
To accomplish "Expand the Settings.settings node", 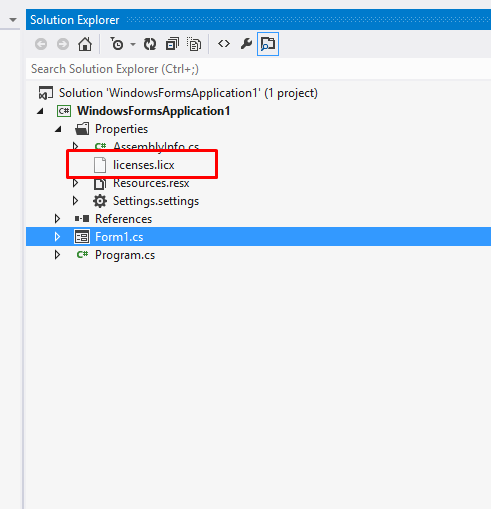I will pyautogui.click(x=76, y=201).
